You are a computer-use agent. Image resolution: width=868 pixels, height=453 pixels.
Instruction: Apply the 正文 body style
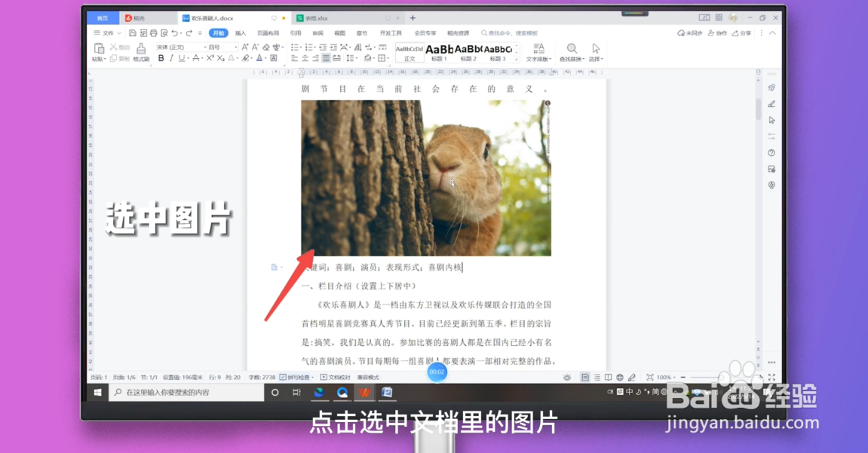409,53
